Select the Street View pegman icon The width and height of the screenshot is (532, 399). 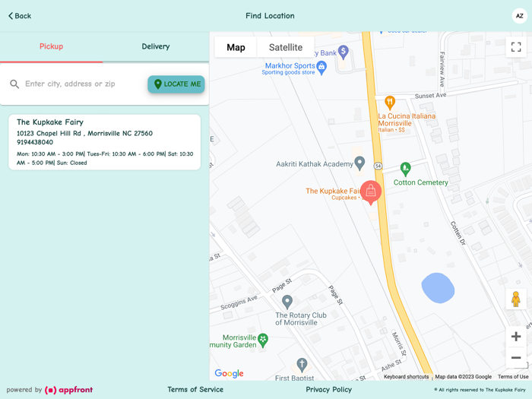click(x=516, y=299)
